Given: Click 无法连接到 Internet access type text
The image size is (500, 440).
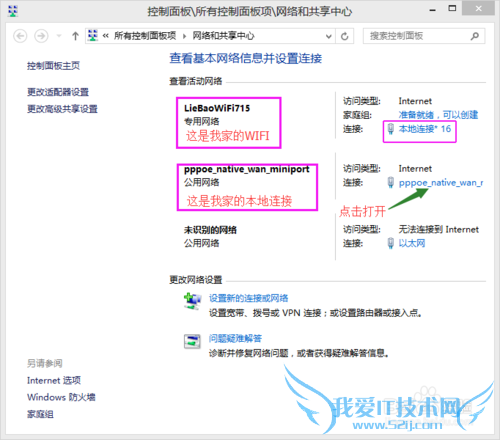Looking at the screenshot, I should pos(439,229).
